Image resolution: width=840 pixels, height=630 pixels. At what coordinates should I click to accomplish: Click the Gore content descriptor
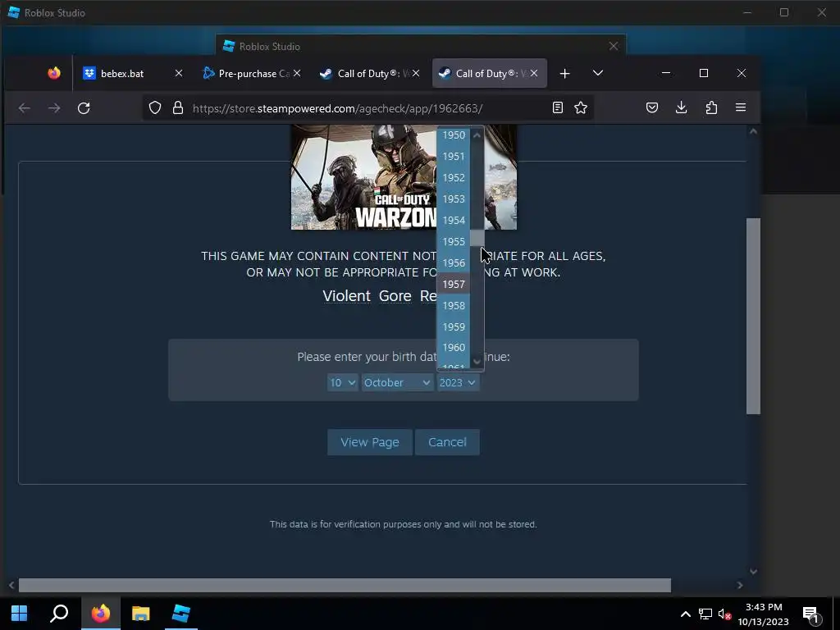pyautogui.click(x=395, y=296)
